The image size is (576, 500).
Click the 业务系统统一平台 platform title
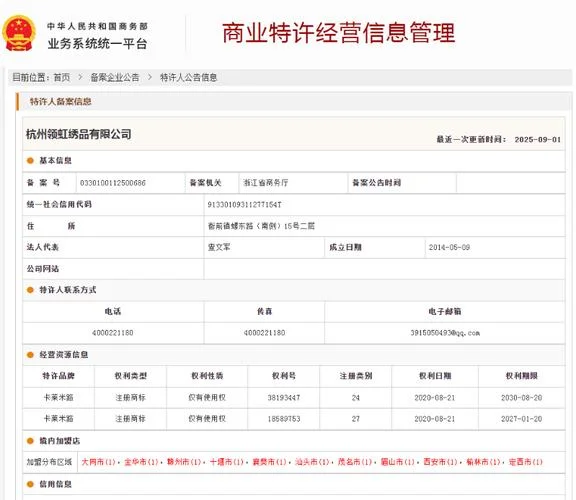[x=98, y=44]
